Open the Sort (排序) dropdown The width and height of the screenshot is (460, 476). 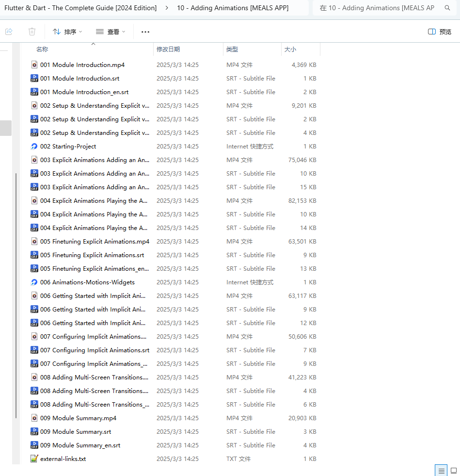coord(67,32)
